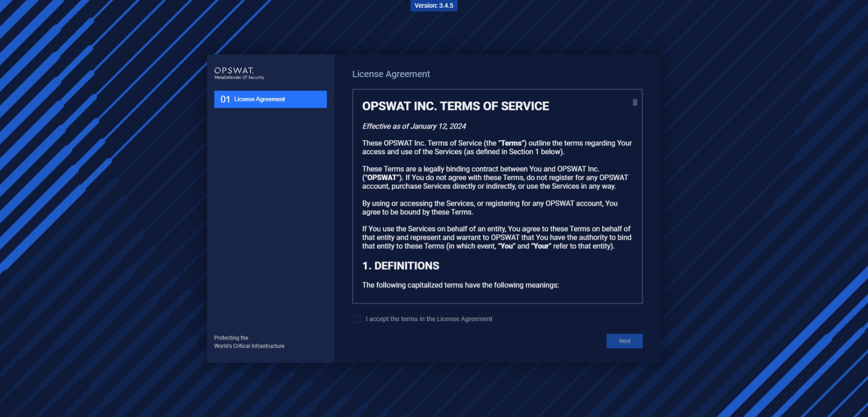868x417 pixels.
Task: Click the paragraph starting 'By using or accessing'
Action: pos(490,208)
